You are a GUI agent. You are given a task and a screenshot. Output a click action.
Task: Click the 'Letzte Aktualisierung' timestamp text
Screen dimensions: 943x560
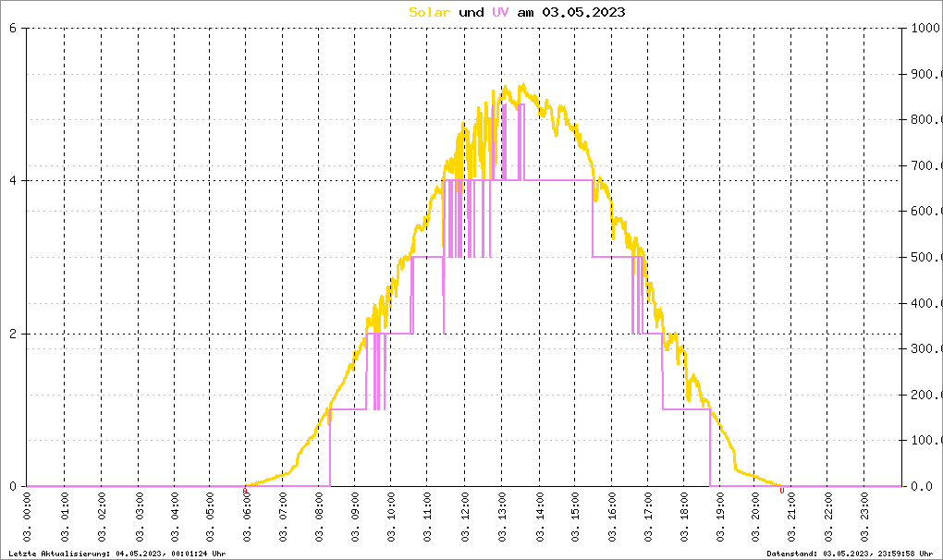(117, 554)
